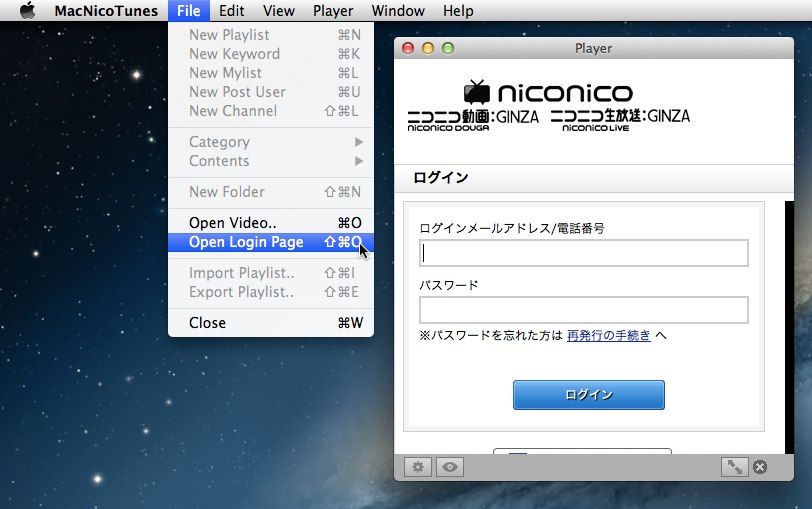Click the fullscreen arrows icon in Player
Viewport: 812px width, 509px height.
click(x=734, y=467)
